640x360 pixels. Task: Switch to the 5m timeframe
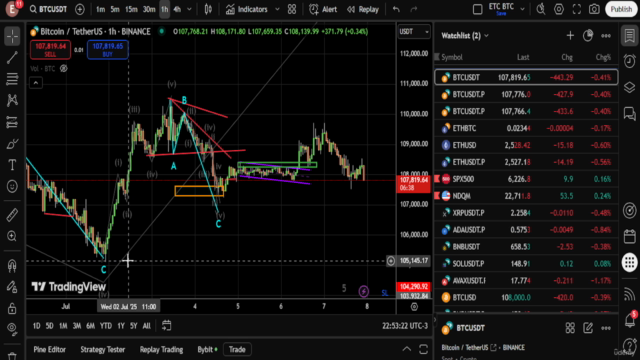(x=115, y=9)
